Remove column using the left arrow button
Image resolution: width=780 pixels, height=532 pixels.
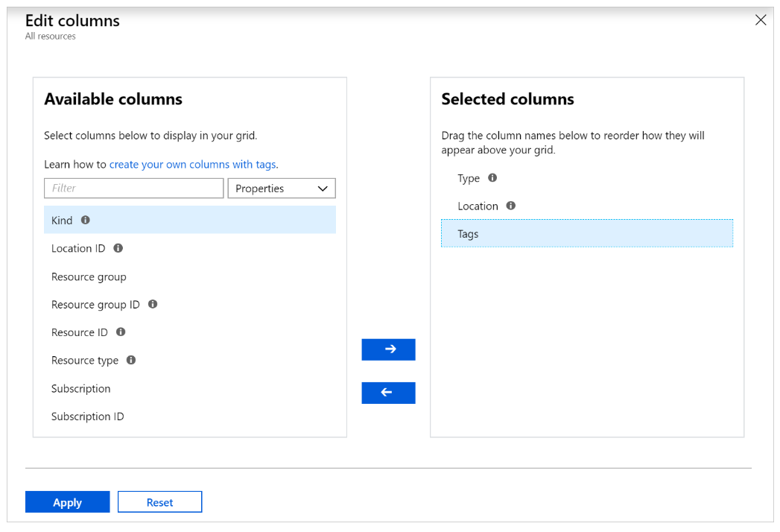point(388,393)
